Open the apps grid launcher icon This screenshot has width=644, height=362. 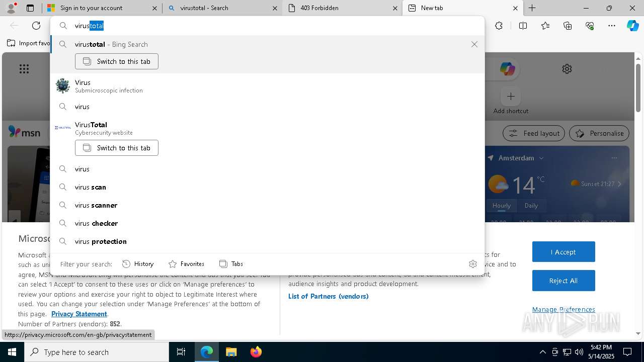tap(24, 69)
